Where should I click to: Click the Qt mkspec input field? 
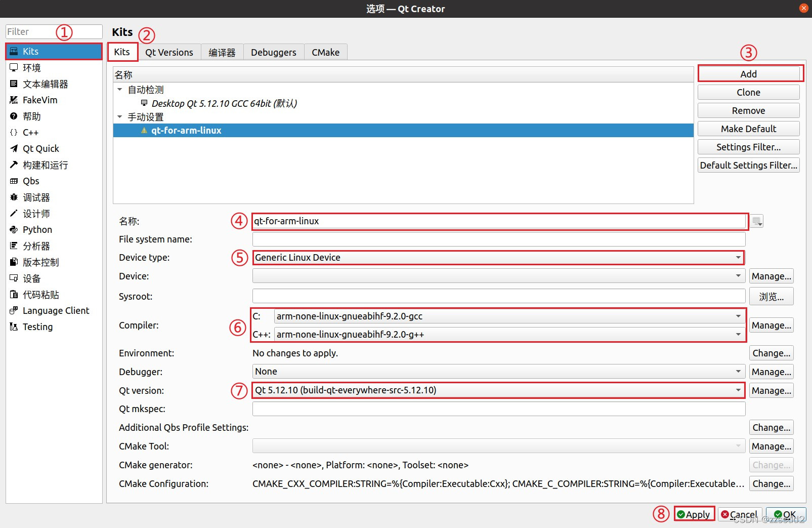pyautogui.click(x=499, y=409)
